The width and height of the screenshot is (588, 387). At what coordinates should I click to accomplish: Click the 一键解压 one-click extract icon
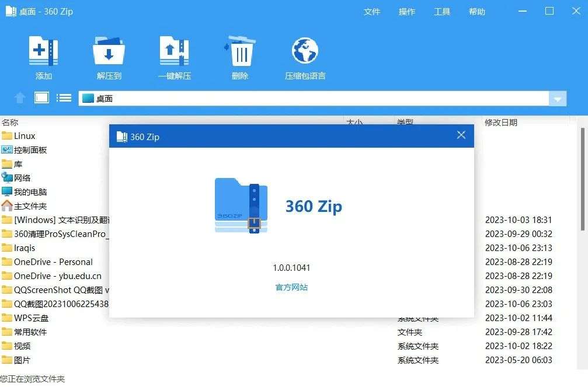coord(174,57)
